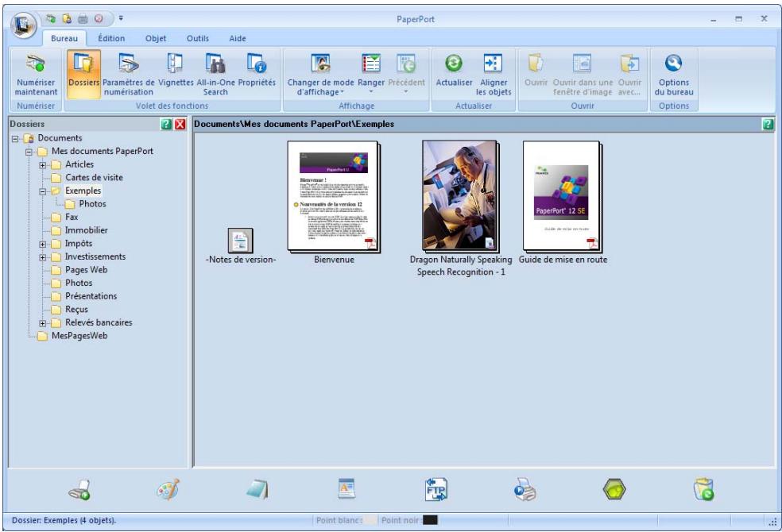Toggle the Dossiers pane button

tap(83, 74)
